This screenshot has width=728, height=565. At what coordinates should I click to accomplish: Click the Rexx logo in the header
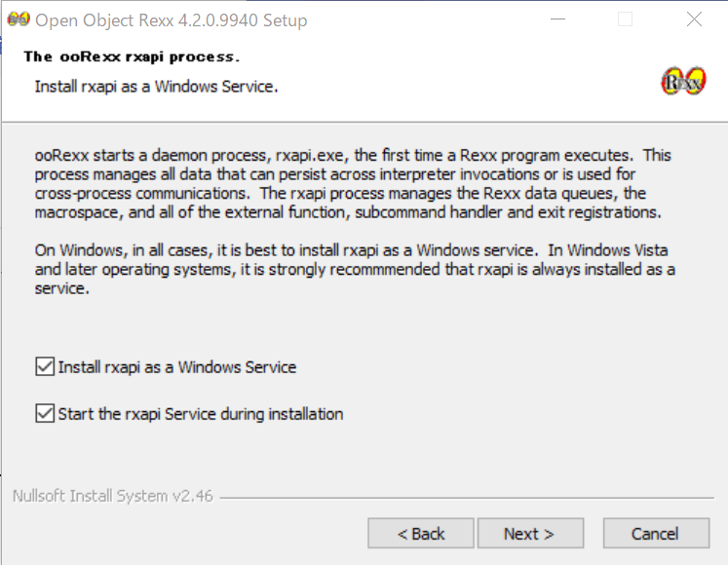[x=682, y=82]
